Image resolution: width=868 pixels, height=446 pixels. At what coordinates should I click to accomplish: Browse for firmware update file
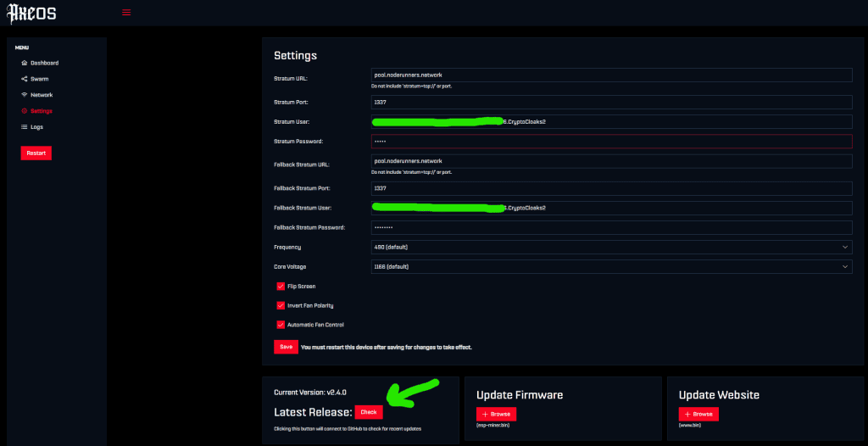tap(496, 414)
